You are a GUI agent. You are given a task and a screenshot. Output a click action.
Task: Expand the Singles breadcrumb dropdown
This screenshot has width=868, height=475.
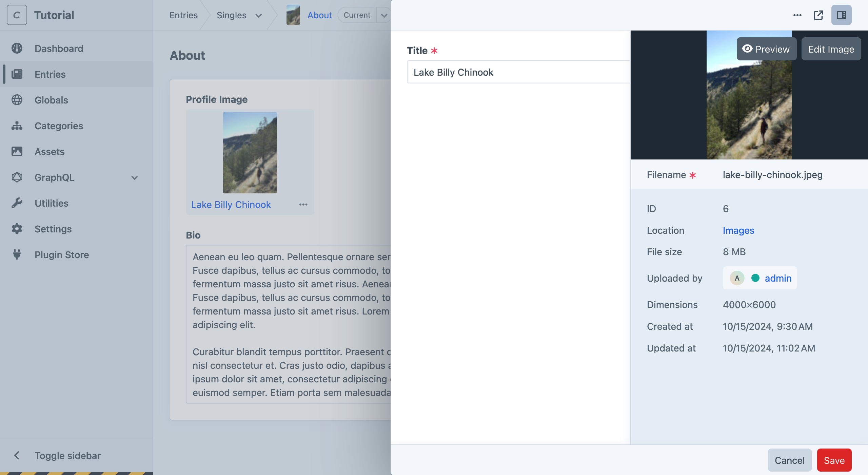[x=259, y=15]
